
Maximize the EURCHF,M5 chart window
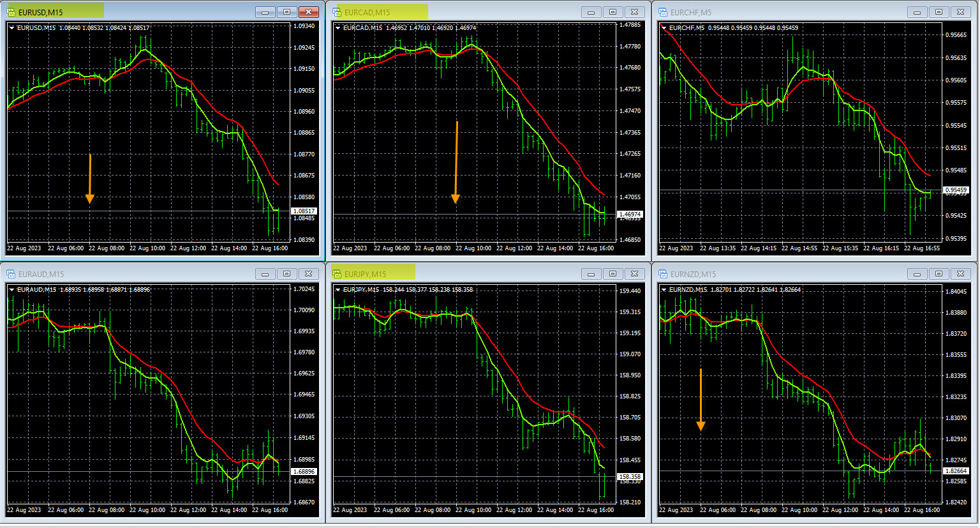(x=939, y=12)
